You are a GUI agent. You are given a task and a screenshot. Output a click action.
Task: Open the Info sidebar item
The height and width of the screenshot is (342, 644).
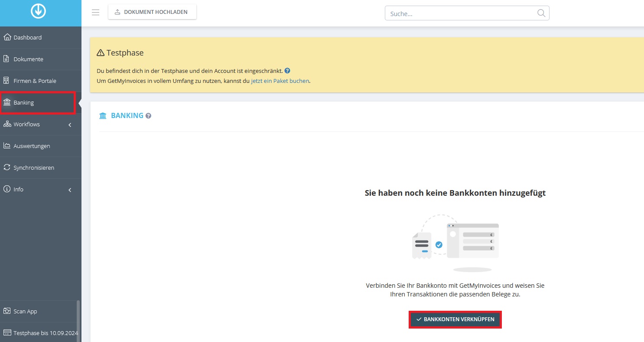(41, 189)
